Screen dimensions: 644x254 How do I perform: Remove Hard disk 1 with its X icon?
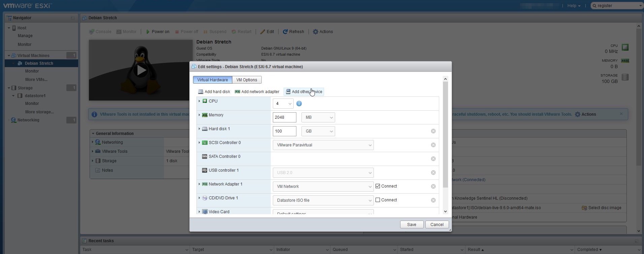tap(433, 131)
